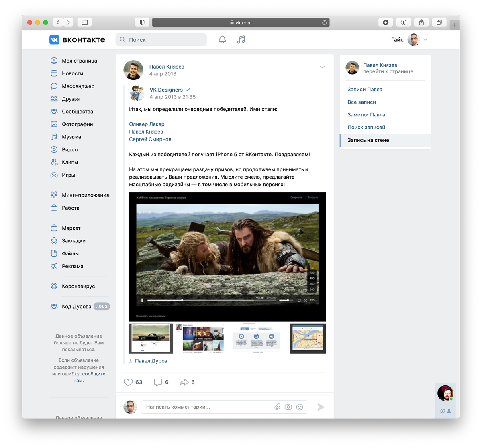Open the floating chat avatar bubble
The width and height of the screenshot is (482, 448).
coord(445,393)
